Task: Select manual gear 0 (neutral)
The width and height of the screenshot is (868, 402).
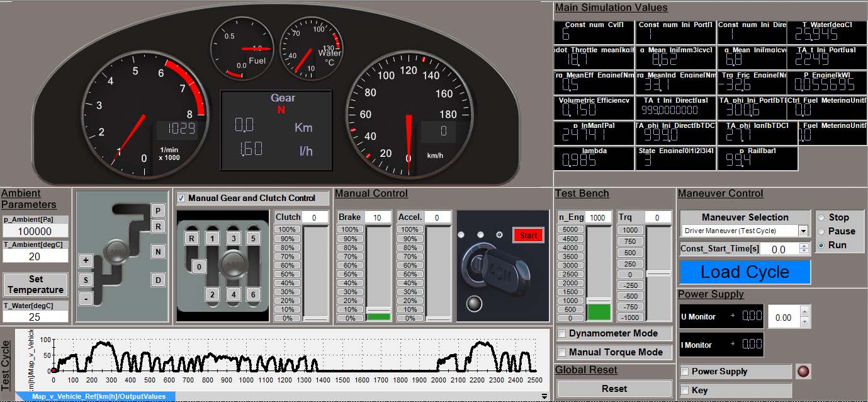Action: tap(198, 267)
